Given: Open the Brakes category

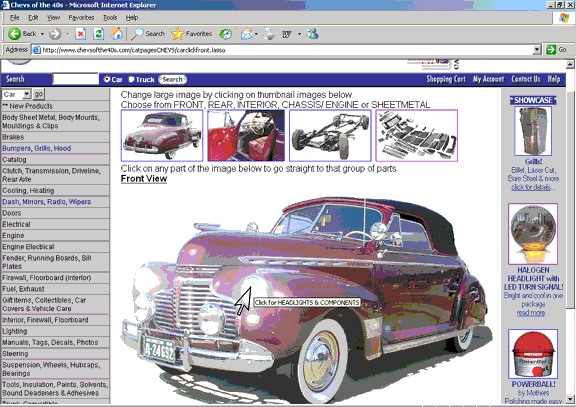Looking at the screenshot, I should coord(13,137).
